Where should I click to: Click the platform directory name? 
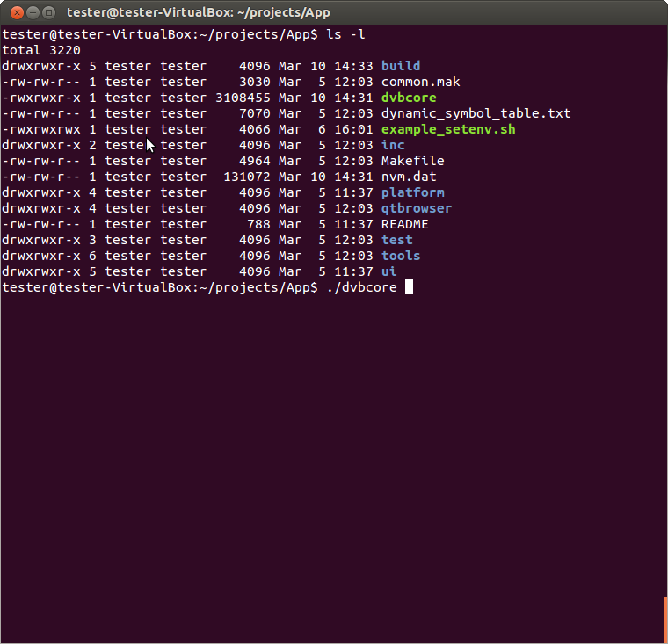click(x=412, y=192)
